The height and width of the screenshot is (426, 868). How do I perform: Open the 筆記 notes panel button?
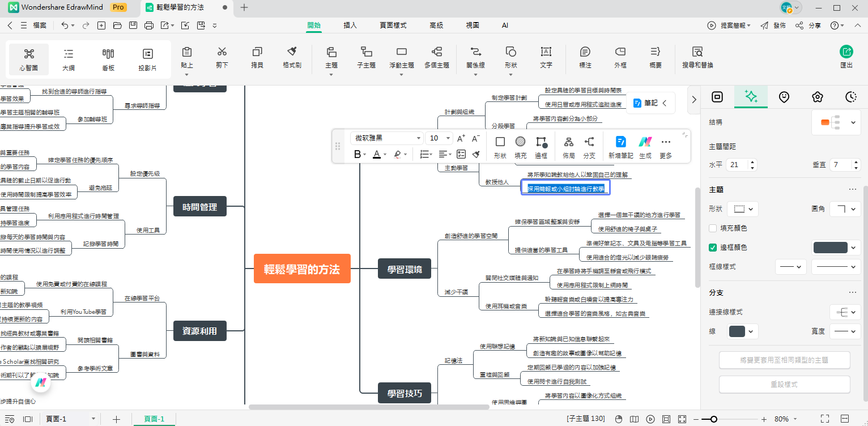point(649,103)
